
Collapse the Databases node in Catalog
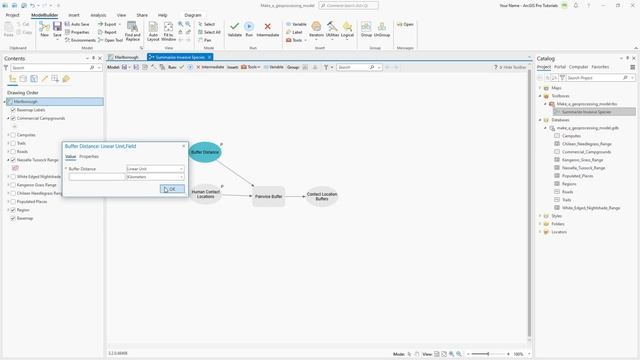point(540,120)
